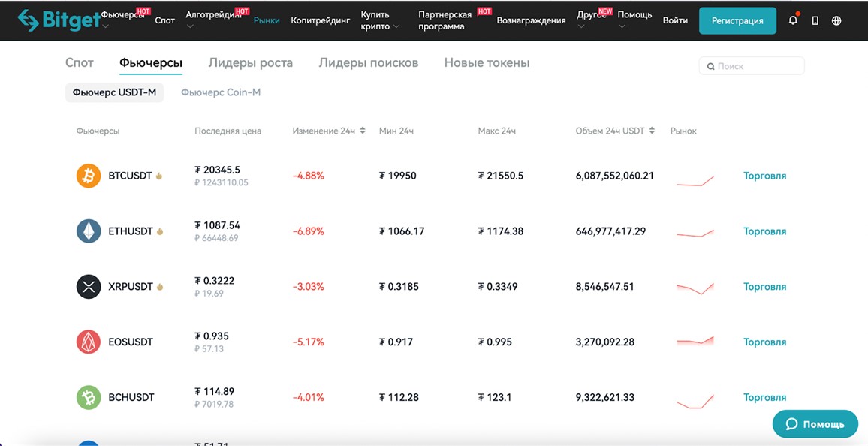Click the -4.01% change for BCHUSDT
This screenshot has height=446, width=868.
[309, 397]
